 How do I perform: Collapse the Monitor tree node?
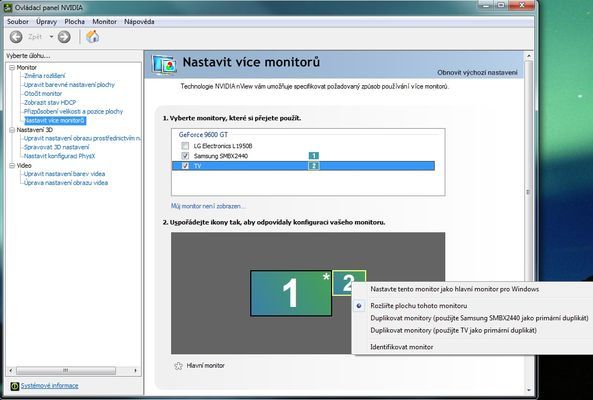tap(12, 67)
